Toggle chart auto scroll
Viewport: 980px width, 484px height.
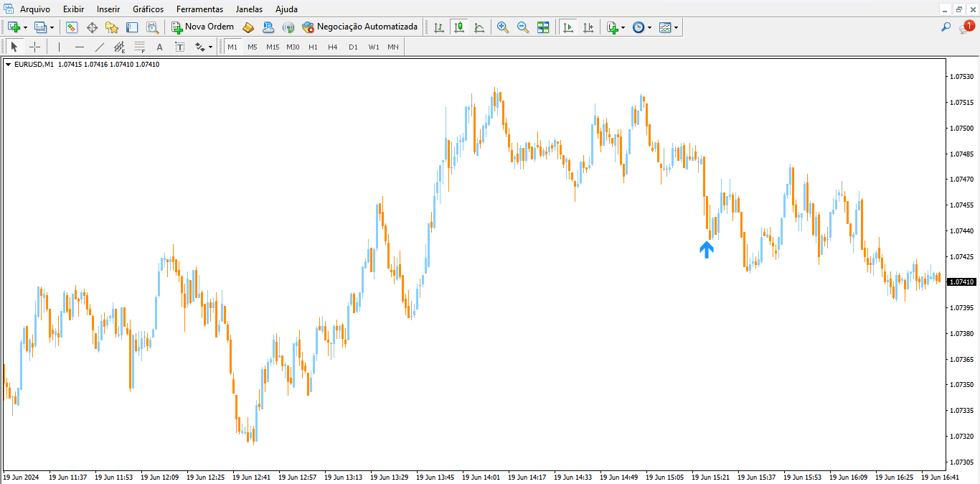click(x=568, y=27)
